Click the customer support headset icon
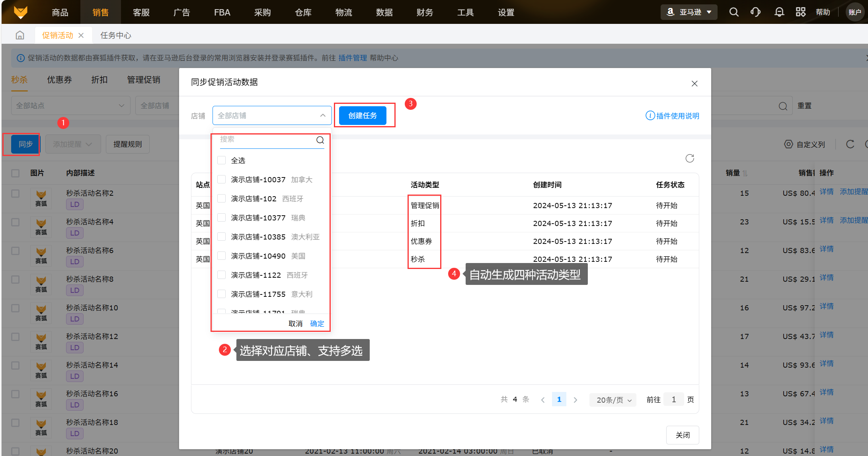868x456 pixels. point(755,12)
